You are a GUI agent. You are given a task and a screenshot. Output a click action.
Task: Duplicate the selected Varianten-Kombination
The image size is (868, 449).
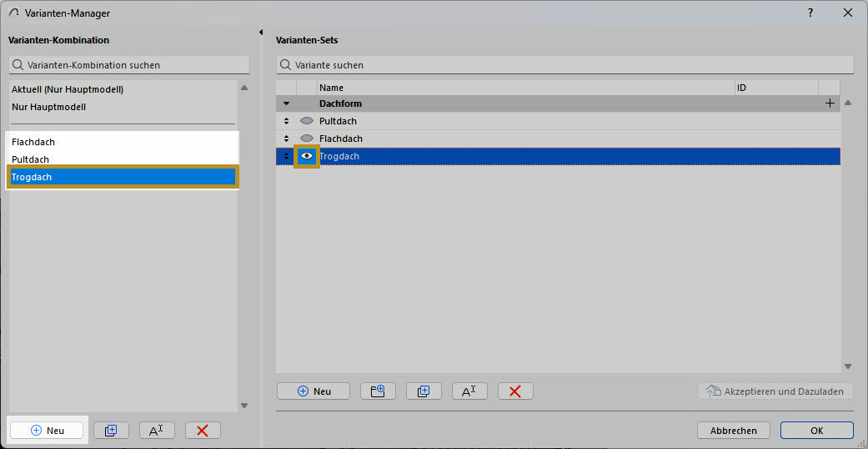111,431
